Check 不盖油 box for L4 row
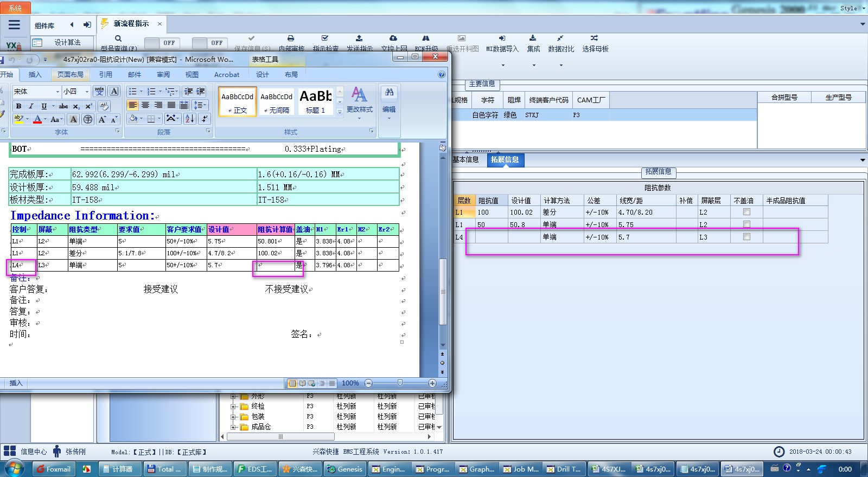The width and height of the screenshot is (868, 477). [746, 236]
